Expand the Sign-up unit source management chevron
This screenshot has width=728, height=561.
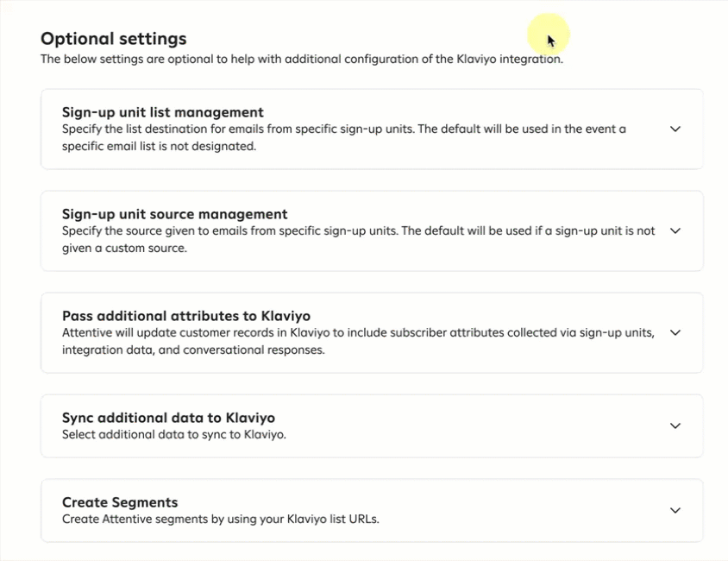click(x=675, y=230)
